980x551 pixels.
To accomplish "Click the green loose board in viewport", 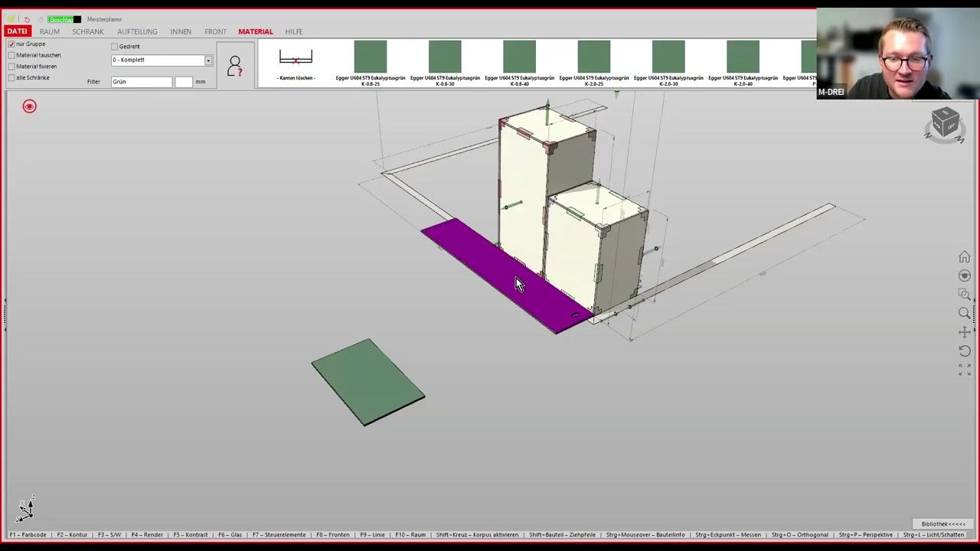I will tap(368, 382).
